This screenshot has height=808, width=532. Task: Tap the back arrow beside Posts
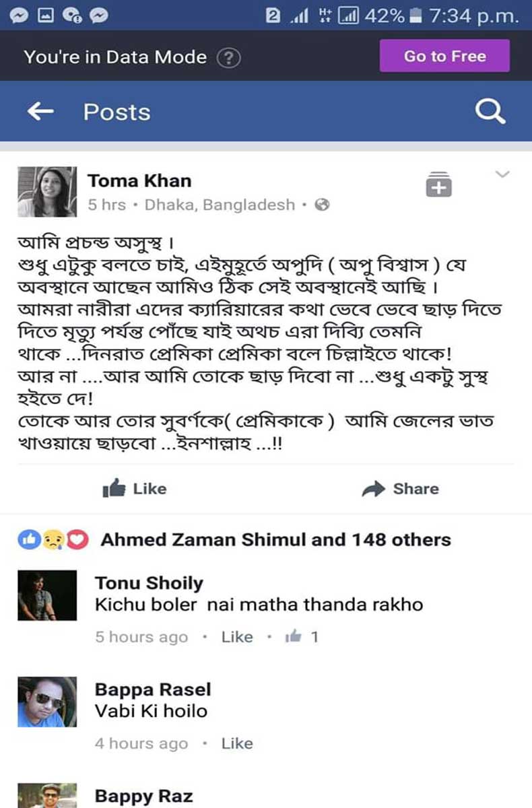(40, 112)
